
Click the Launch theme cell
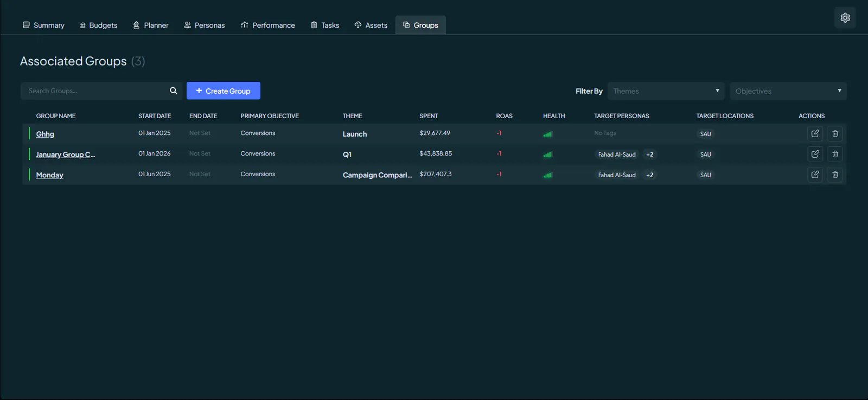point(355,134)
